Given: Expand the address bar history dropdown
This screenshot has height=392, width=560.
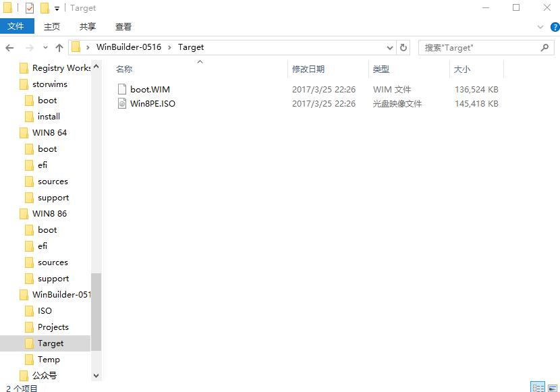Looking at the screenshot, I should click(x=389, y=47).
